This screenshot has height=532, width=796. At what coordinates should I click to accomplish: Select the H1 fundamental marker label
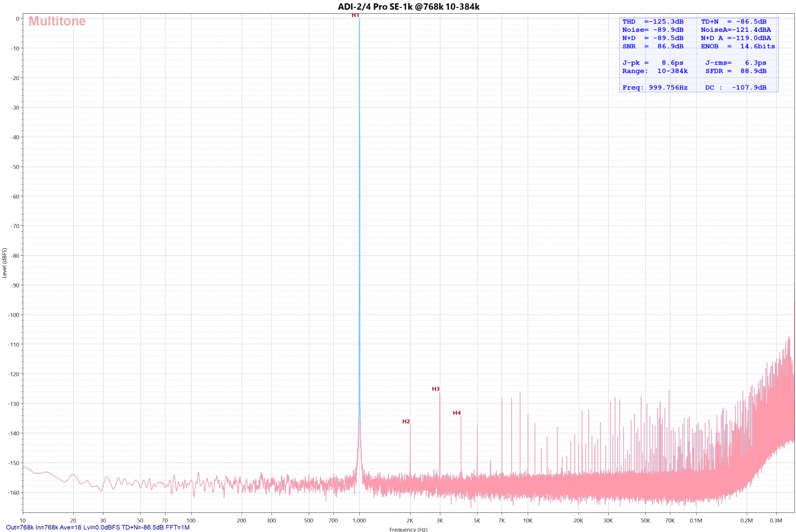click(x=356, y=15)
